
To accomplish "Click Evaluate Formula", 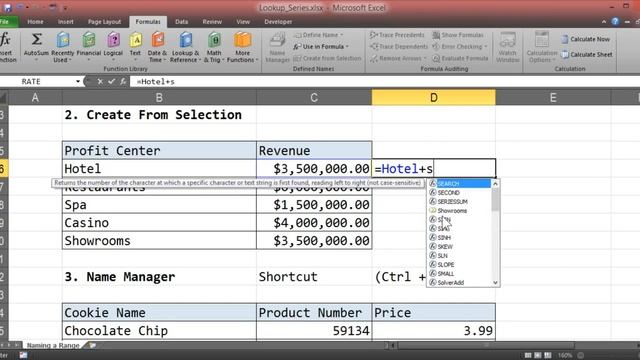I will [x=460, y=58].
